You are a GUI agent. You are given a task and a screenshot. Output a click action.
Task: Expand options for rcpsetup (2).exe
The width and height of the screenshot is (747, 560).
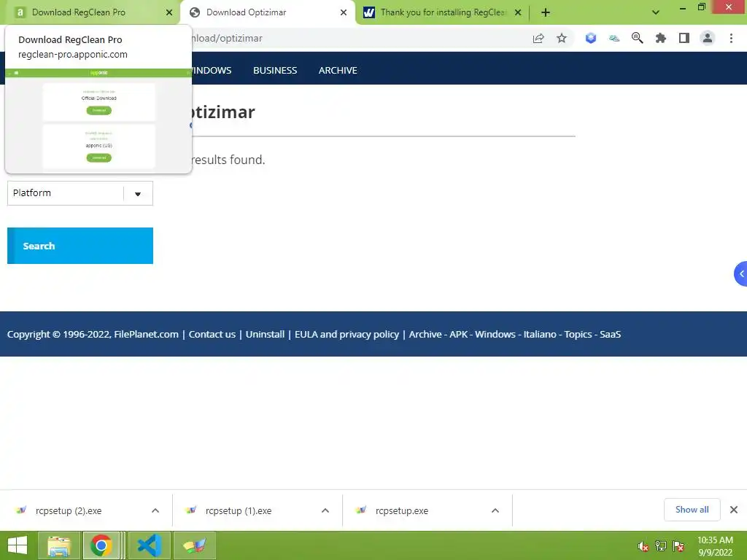155,510
